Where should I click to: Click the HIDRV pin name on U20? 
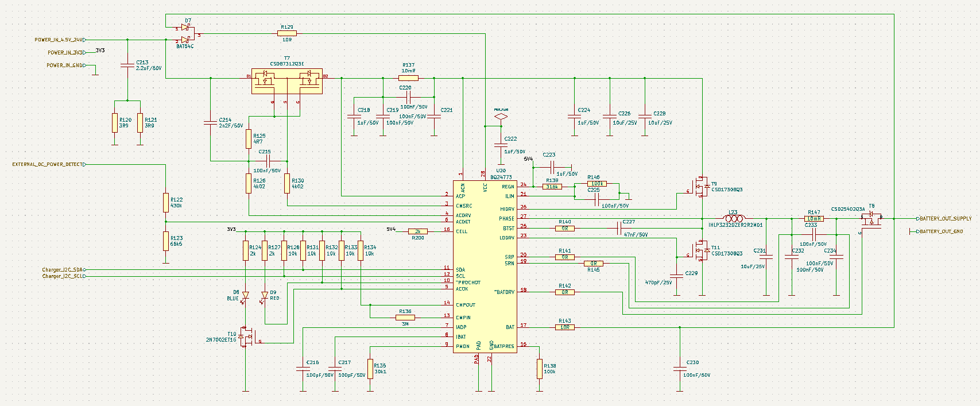(507, 209)
